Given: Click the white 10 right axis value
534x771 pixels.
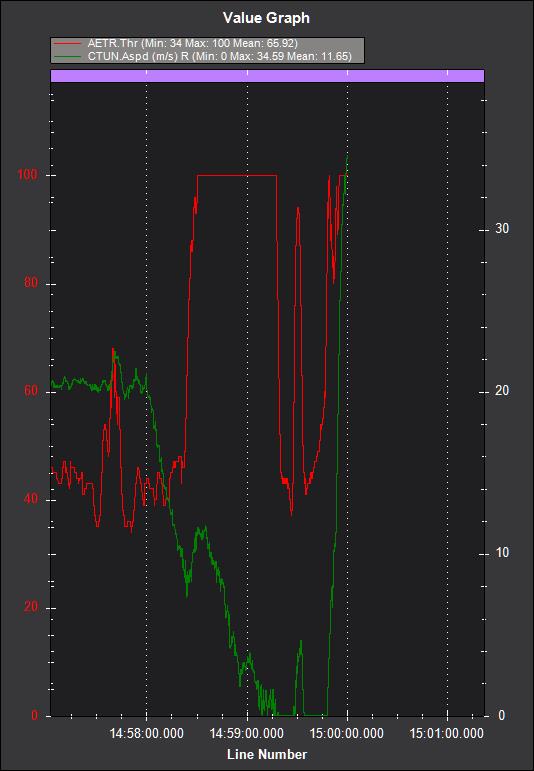Looking at the screenshot, I should tap(502, 553).
